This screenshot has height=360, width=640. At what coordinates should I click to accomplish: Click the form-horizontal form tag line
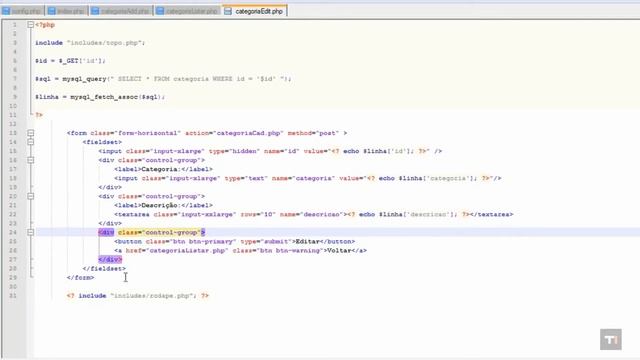click(207, 133)
